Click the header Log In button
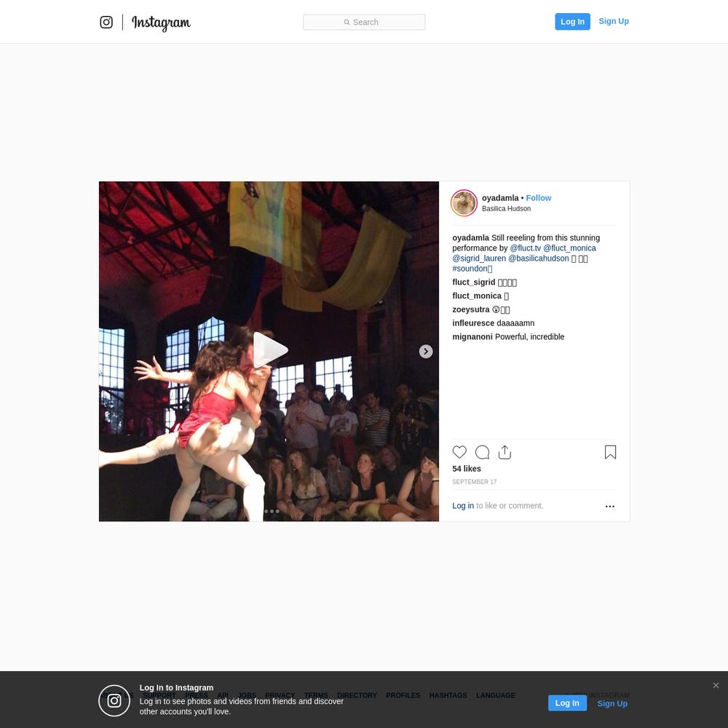This screenshot has width=728, height=728. coord(572,22)
